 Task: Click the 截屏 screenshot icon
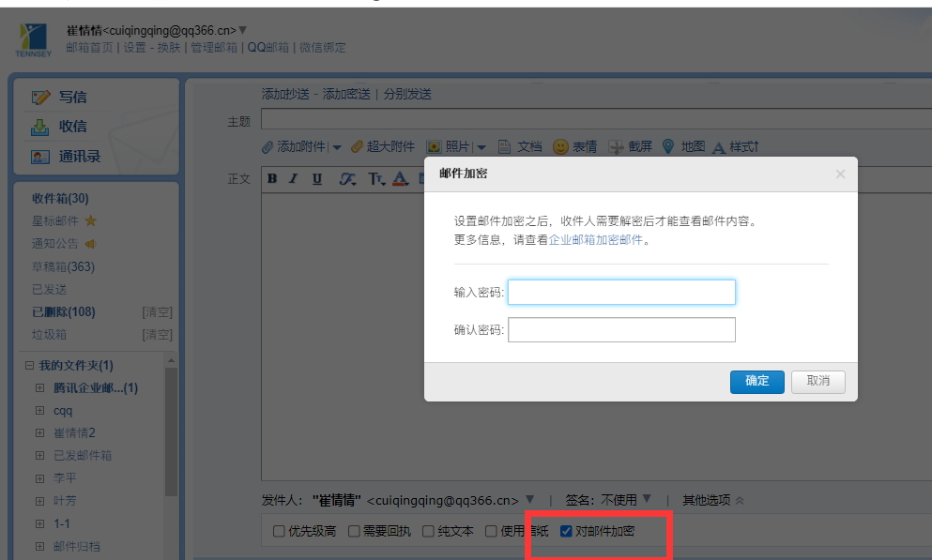coord(618,145)
